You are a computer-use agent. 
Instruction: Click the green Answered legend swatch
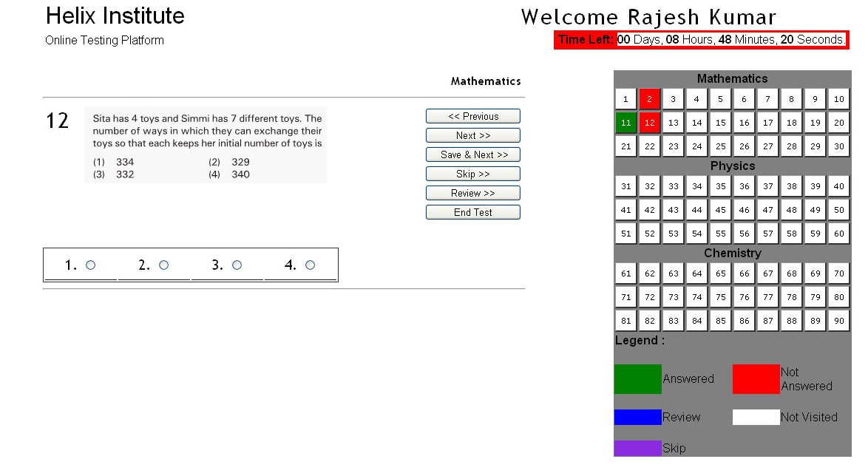point(638,379)
